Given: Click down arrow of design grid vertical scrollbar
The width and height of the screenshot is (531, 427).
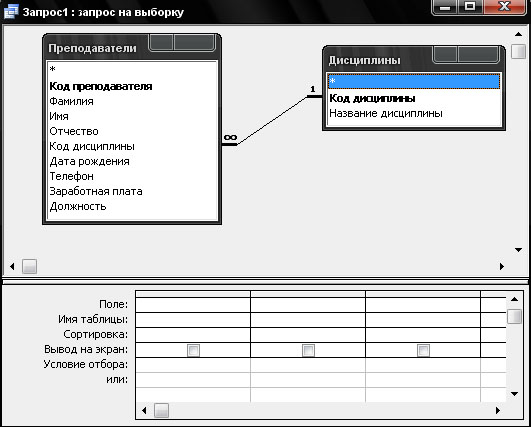Looking at the screenshot, I should (514, 394).
